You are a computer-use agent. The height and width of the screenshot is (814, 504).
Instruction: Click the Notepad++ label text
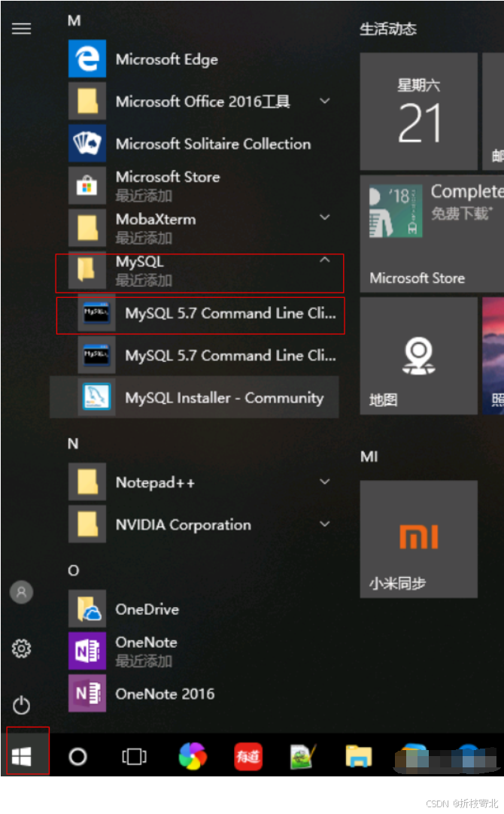pos(155,483)
